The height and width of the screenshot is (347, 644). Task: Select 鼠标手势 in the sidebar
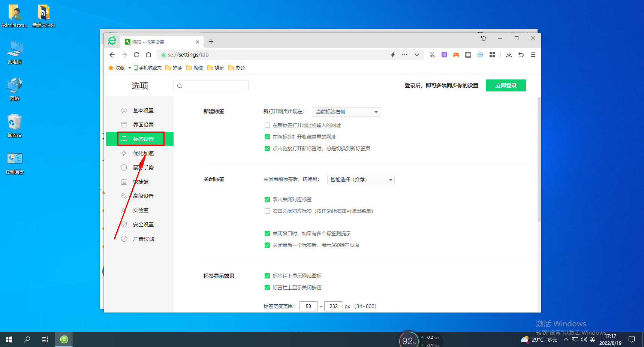(x=140, y=168)
